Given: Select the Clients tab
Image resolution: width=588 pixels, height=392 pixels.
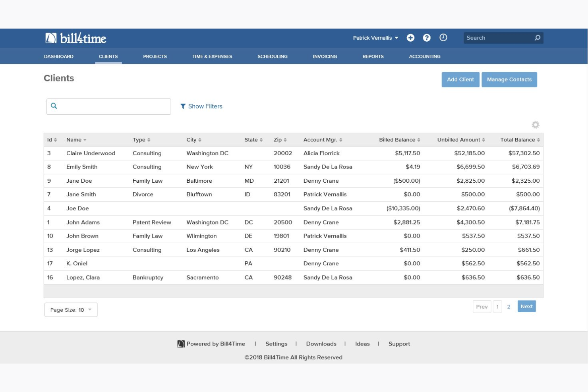Looking at the screenshot, I should 108,56.
